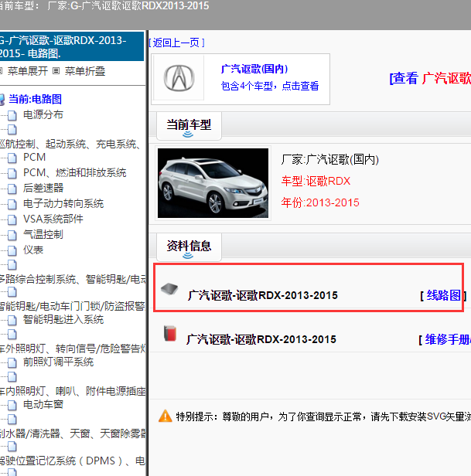Screen dimensions: 471x476
Task: Click 包含4个车型，点击查看 link
Action: 270,86
